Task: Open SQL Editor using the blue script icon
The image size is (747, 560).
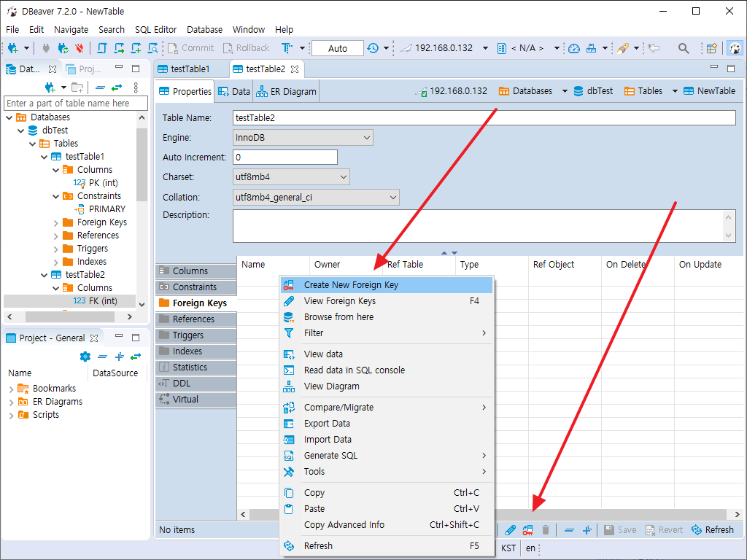Action: (x=101, y=48)
